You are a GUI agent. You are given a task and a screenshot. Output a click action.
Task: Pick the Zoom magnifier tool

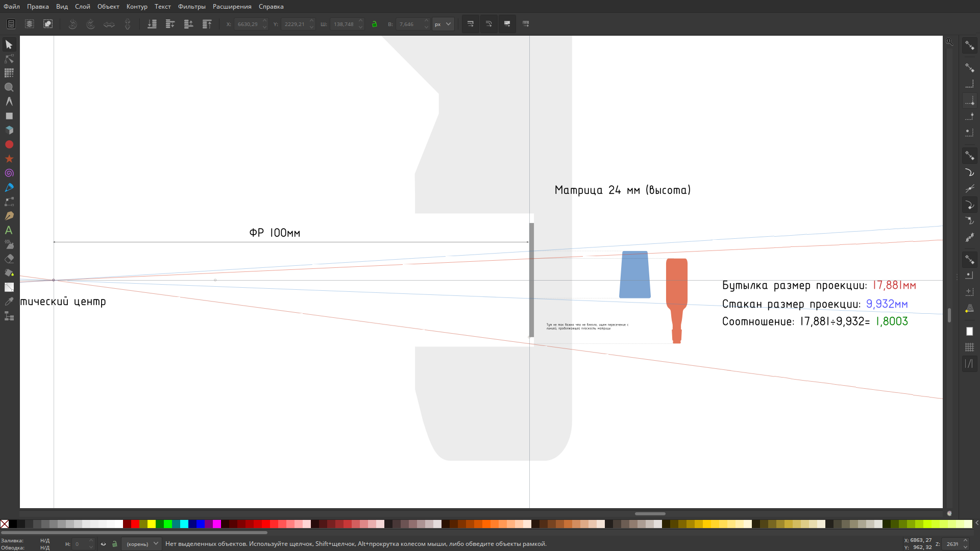click(x=9, y=88)
